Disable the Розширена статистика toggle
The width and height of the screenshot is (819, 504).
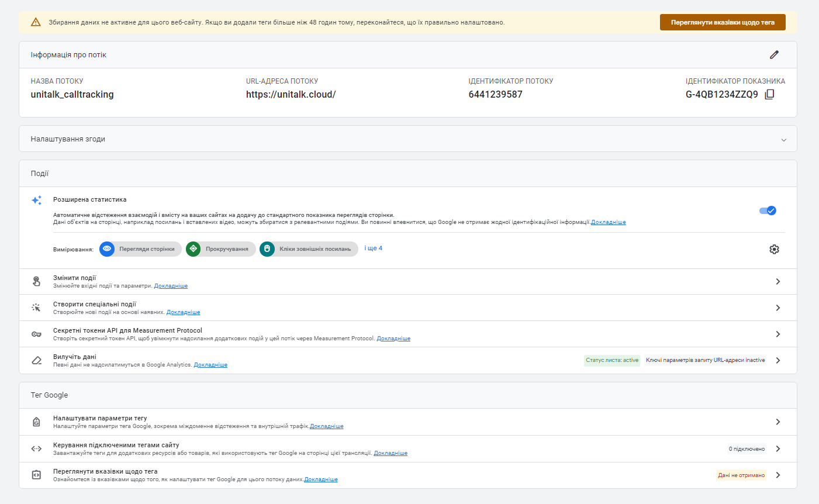click(x=767, y=210)
